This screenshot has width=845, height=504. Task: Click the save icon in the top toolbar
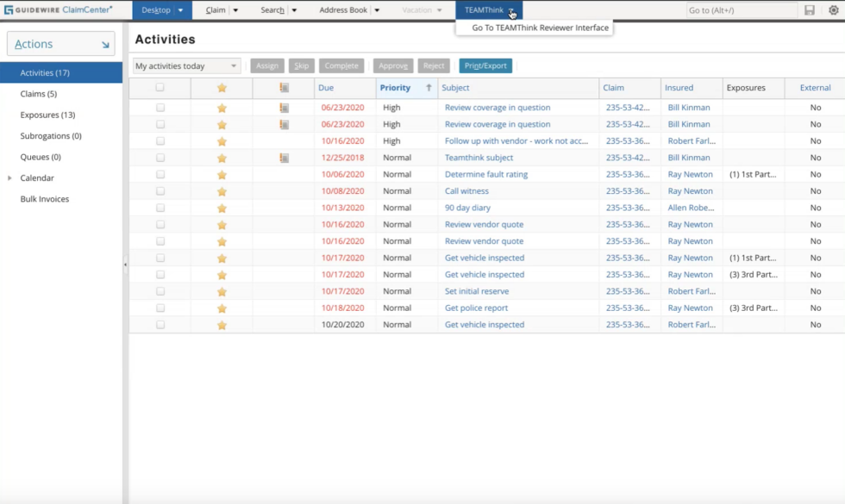pos(808,9)
